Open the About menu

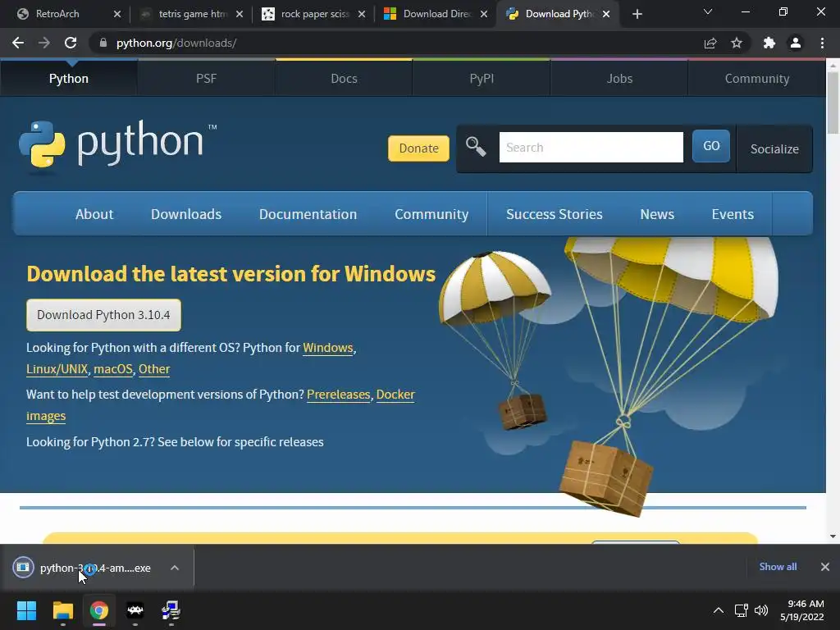(x=94, y=214)
